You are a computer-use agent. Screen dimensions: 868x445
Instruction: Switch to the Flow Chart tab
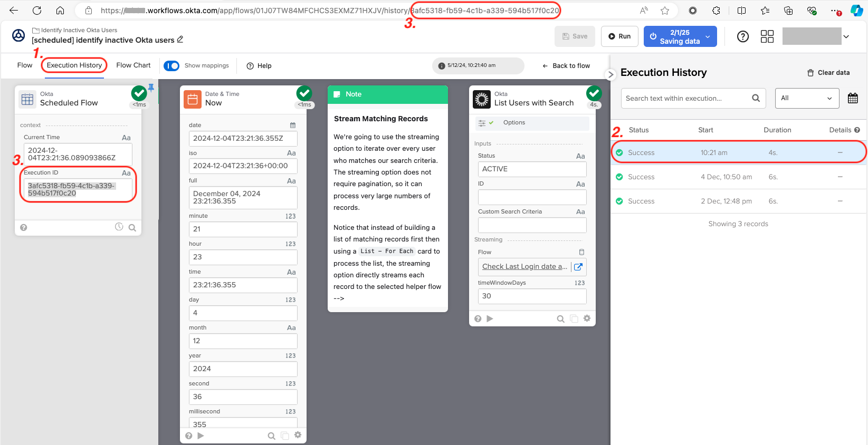133,65
